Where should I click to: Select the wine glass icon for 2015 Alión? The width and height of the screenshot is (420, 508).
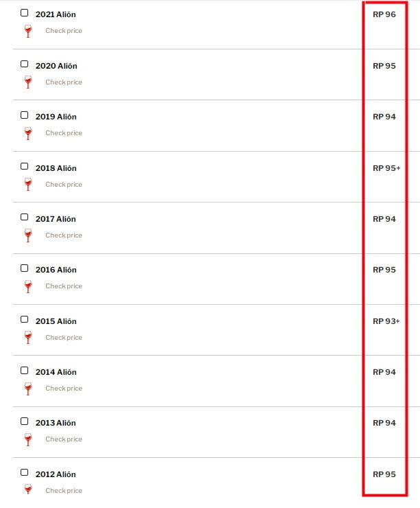point(27,337)
